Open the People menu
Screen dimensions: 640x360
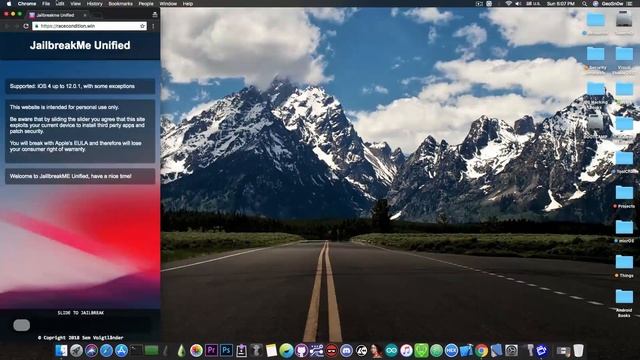point(146,4)
